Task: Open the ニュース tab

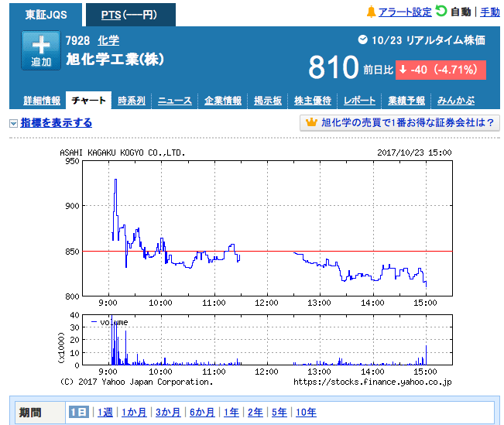Action: click(x=175, y=101)
